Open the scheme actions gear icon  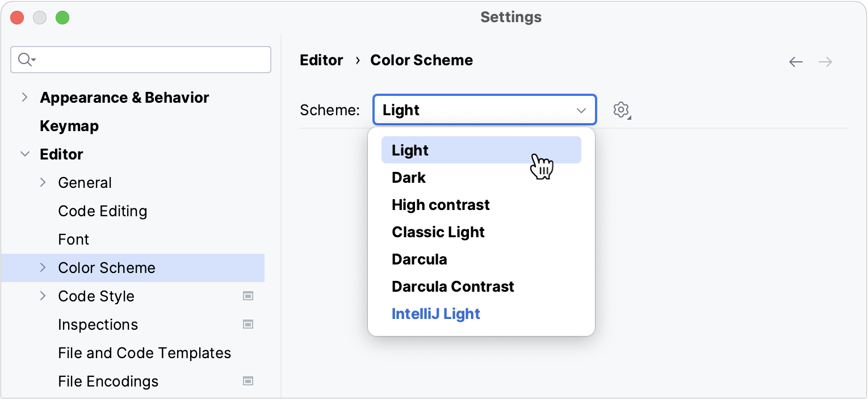622,110
